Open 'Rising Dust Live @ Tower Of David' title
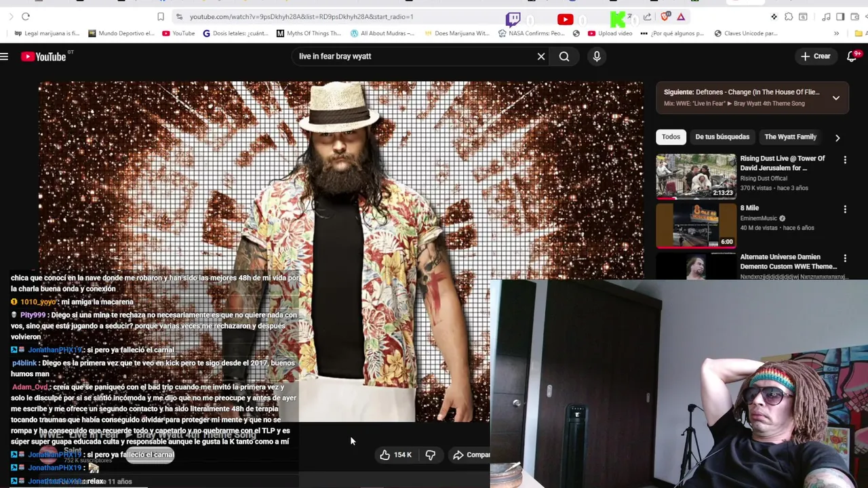The height and width of the screenshot is (488, 868). pos(783,163)
